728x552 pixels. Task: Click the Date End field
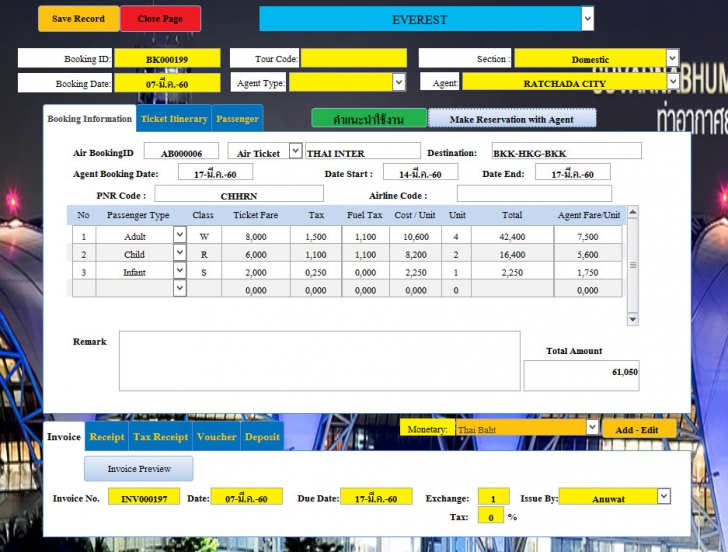[x=572, y=172]
